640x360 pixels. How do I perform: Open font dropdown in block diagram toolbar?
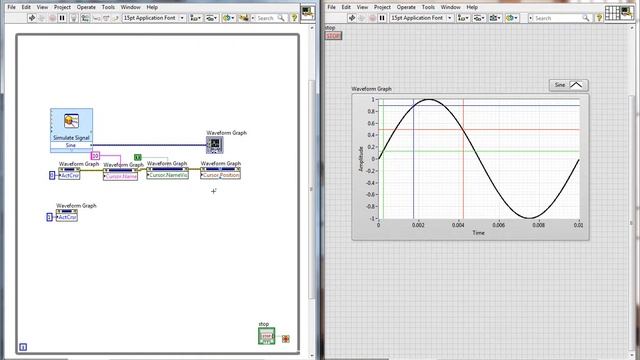[154, 18]
